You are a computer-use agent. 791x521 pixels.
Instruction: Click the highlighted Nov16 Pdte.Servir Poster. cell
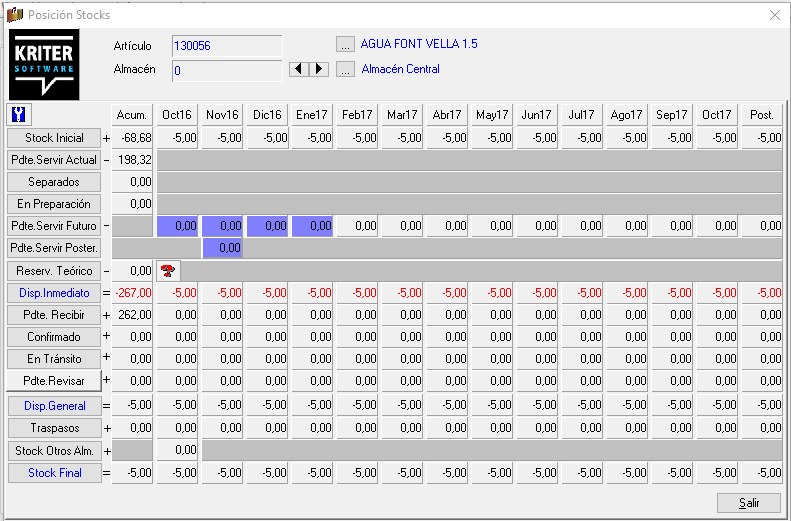tap(222, 248)
